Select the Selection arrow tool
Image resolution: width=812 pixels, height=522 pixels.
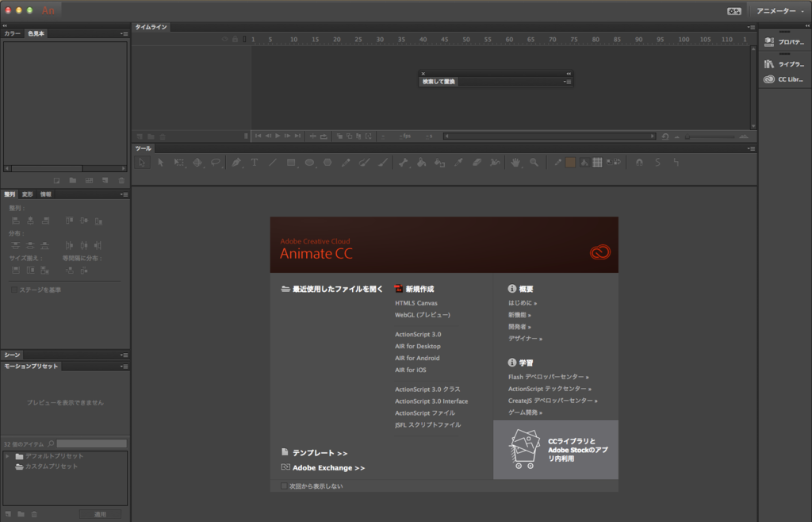[141, 163]
